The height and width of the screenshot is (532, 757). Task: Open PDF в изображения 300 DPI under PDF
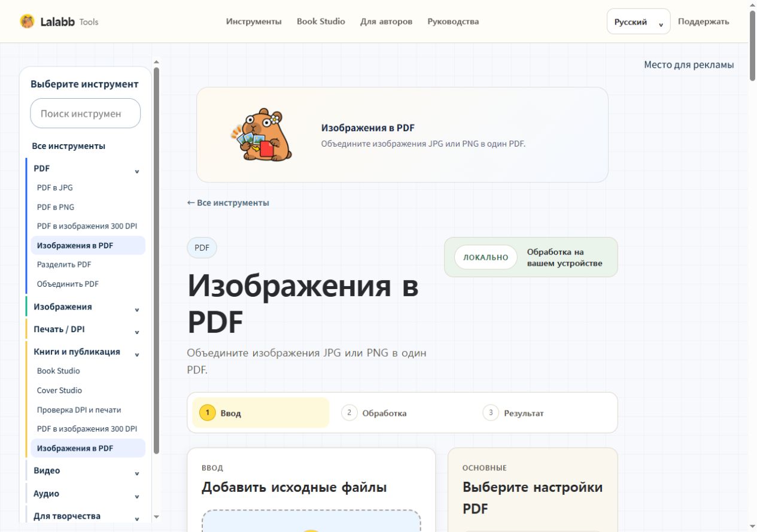(x=87, y=226)
